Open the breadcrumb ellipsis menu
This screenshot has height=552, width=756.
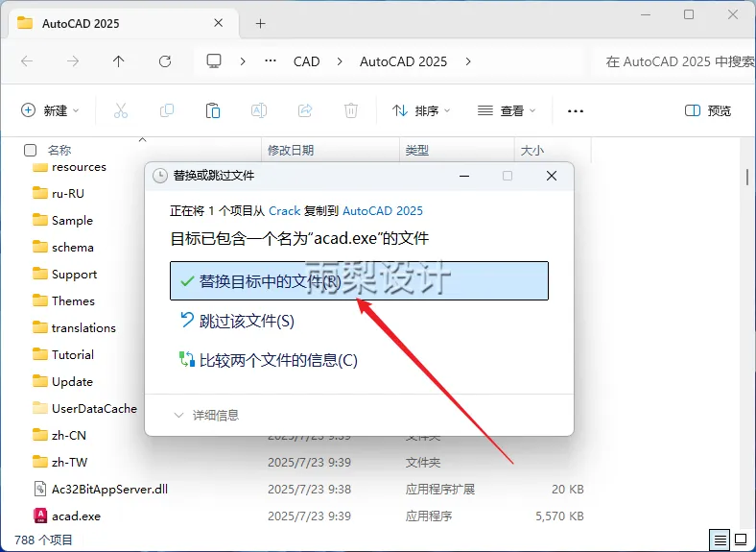click(x=271, y=61)
